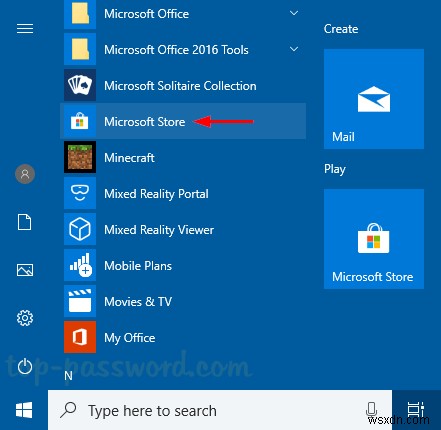Open Mixed Reality Portal label
This screenshot has height=430, width=441.
(x=156, y=194)
